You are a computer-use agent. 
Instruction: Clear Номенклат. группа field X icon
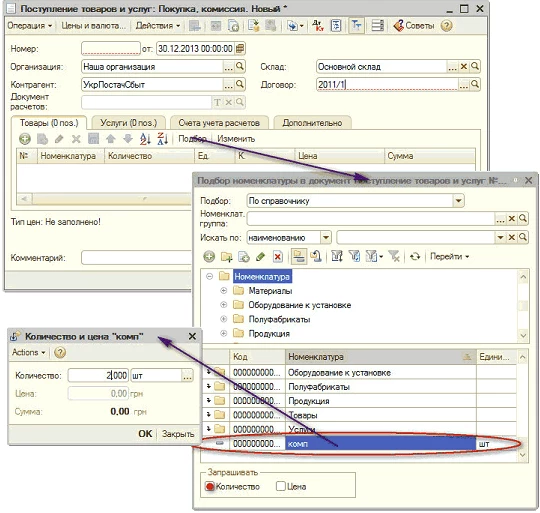point(511,218)
